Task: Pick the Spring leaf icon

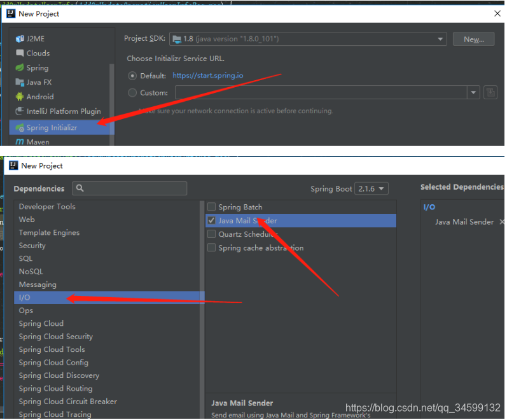Action: pyautogui.click(x=20, y=67)
